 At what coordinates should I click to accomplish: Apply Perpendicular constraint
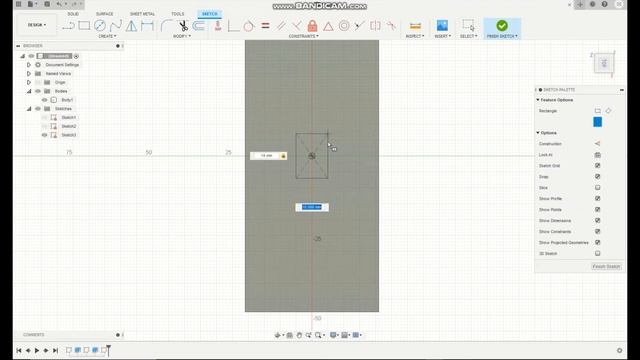coord(297,26)
